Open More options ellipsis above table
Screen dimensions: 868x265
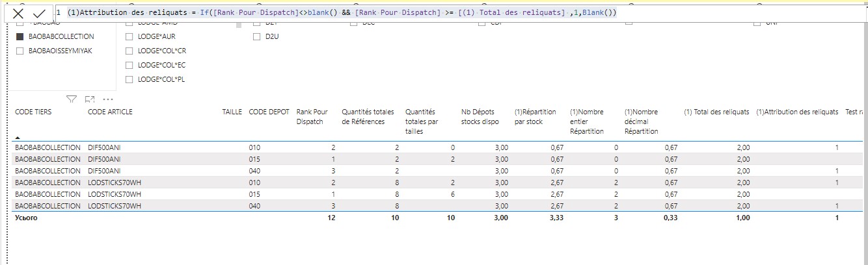tap(108, 99)
